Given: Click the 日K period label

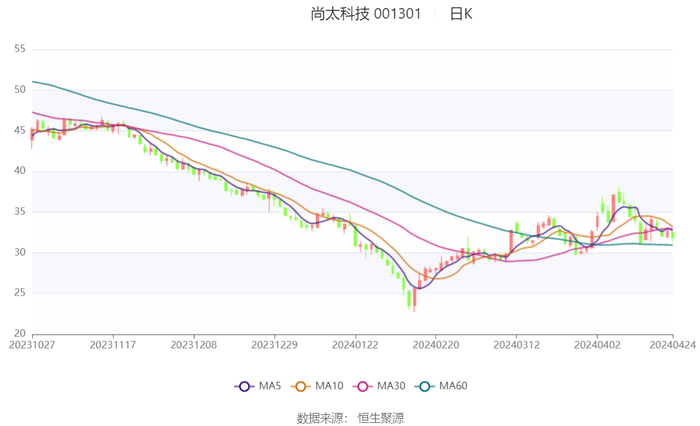Looking at the screenshot, I should pos(460,14).
